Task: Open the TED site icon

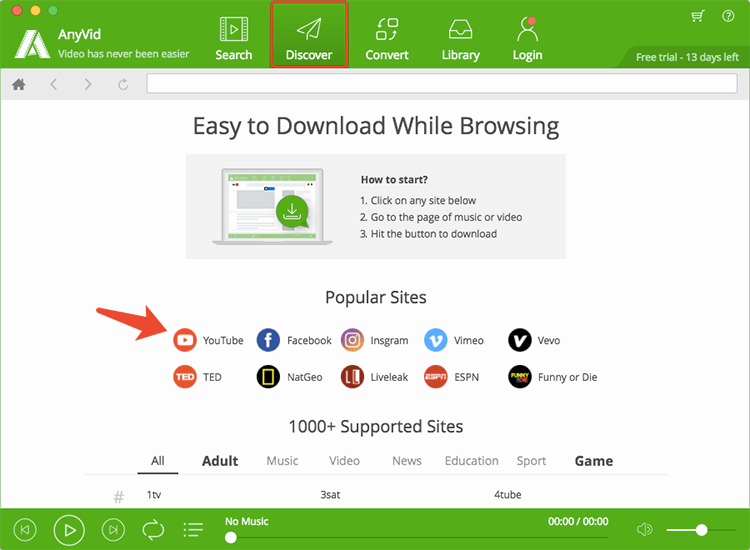Action: click(185, 377)
